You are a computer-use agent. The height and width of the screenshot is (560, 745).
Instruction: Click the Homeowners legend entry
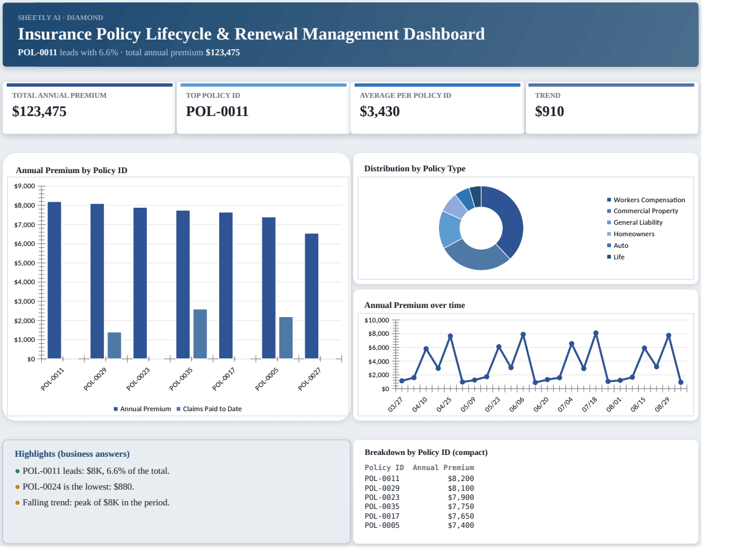coord(631,234)
